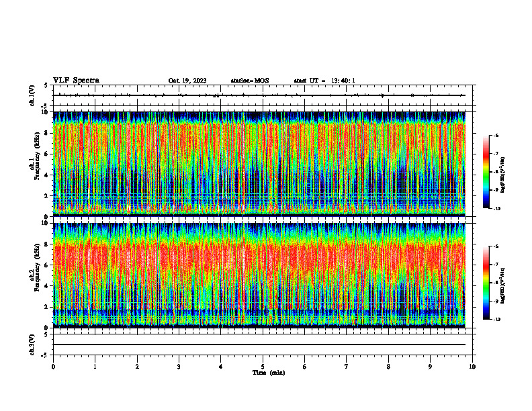This screenshot has width=532, height=411.
Task: Click the "ch.3(V)" waveform axis label
Action: click(32, 345)
